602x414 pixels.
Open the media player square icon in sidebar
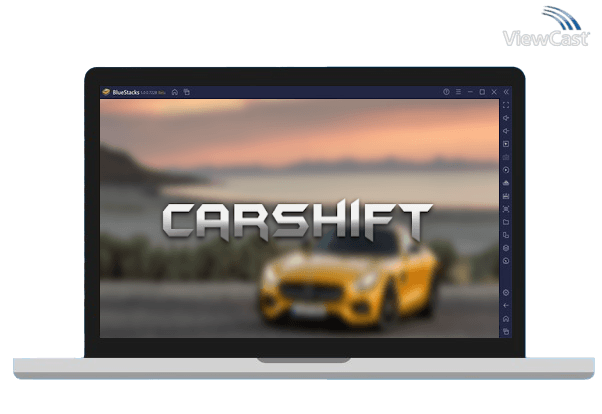coord(506,144)
